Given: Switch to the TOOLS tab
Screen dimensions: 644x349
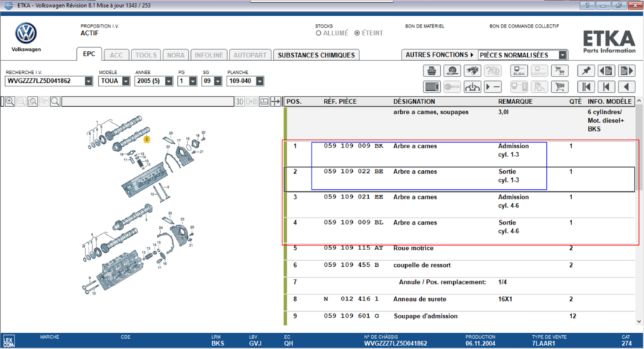Looking at the screenshot, I should click(x=146, y=55).
